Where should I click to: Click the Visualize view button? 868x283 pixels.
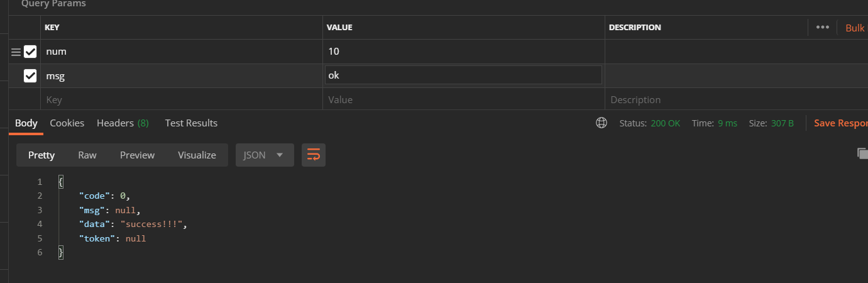coord(197,155)
